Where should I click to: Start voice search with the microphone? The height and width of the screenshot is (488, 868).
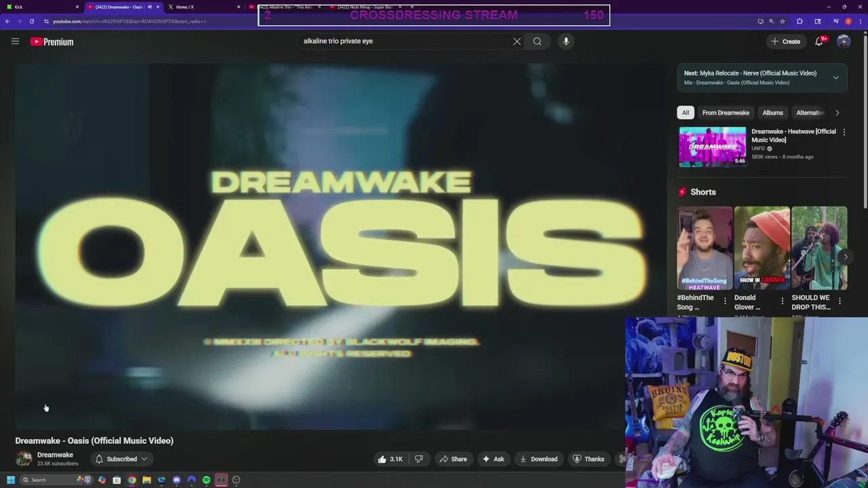coord(566,41)
